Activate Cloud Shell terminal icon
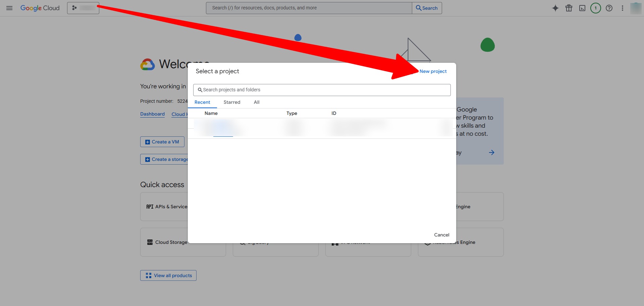Viewport: 644px width, 306px height. point(582,8)
